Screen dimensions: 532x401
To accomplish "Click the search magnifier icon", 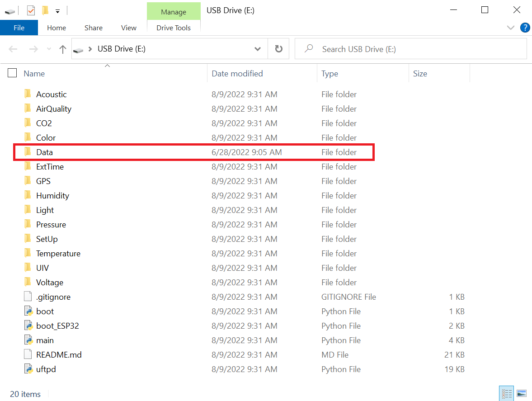I will (x=308, y=48).
